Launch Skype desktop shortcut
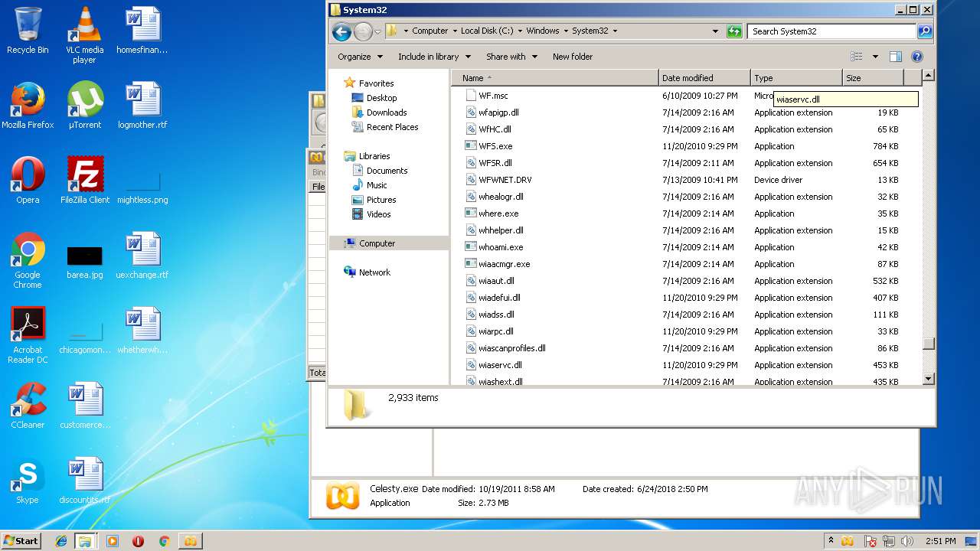Screen dimensions: 980x551 click(28, 481)
